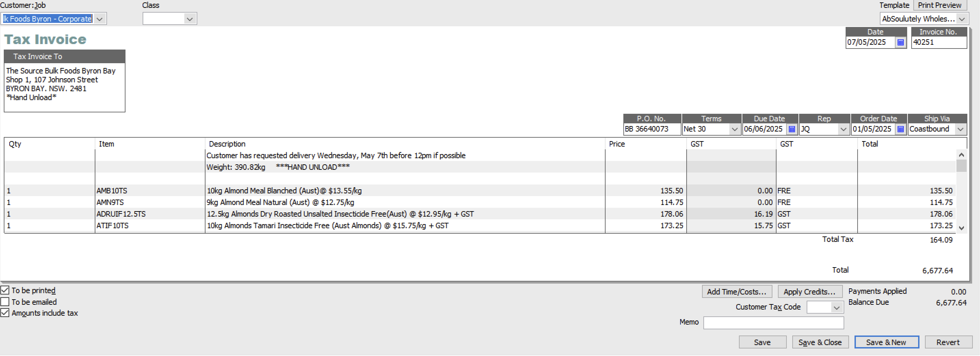Open the Class dropdown list
The height and width of the screenshot is (356, 980).
pyautogui.click(x=189, y=18)
